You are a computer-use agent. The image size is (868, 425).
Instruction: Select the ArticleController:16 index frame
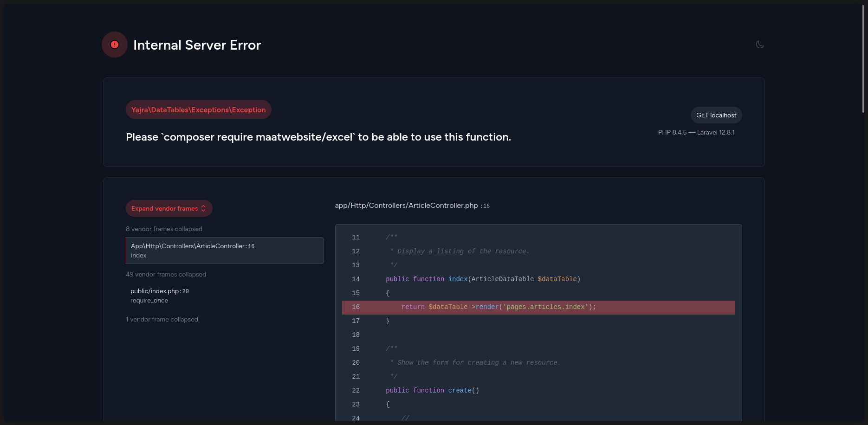click(225, 251)
